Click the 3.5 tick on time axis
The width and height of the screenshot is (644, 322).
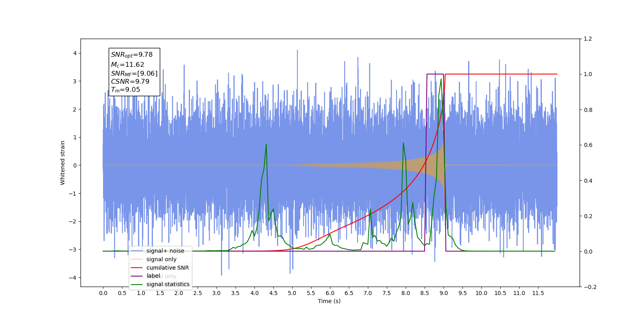point(235,293)
